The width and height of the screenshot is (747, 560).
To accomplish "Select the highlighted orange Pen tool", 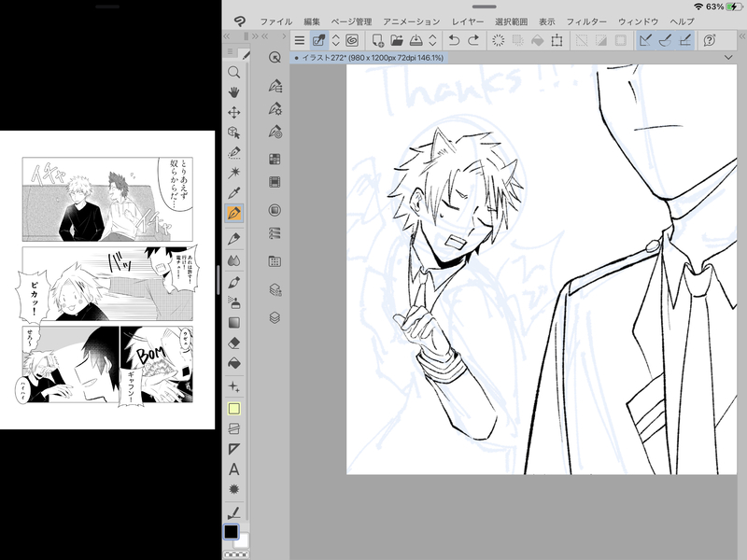I will click(x=234, y=214).
